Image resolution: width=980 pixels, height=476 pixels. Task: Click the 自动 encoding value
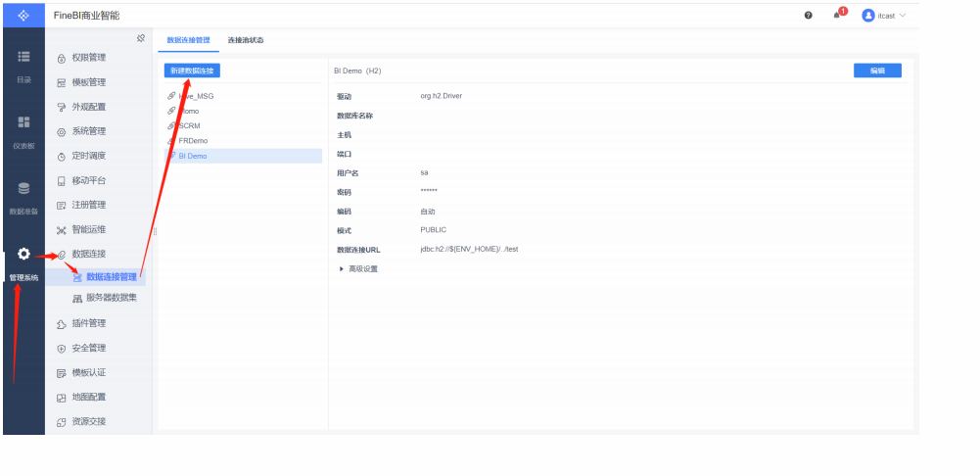[428, 212]
